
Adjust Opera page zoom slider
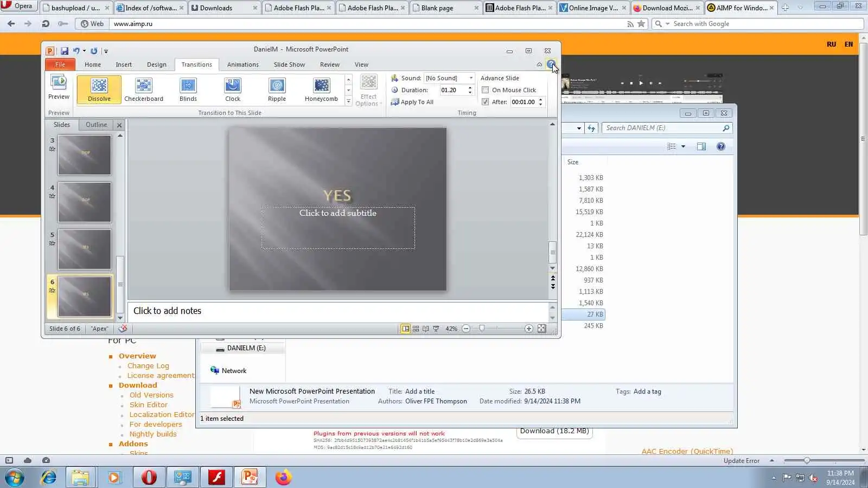point(807,460)
